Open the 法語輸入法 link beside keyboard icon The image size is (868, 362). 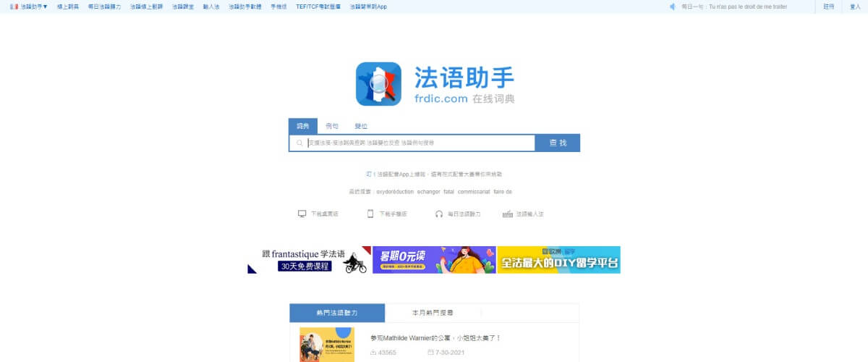pyautogui.click(x=529, y=214)
